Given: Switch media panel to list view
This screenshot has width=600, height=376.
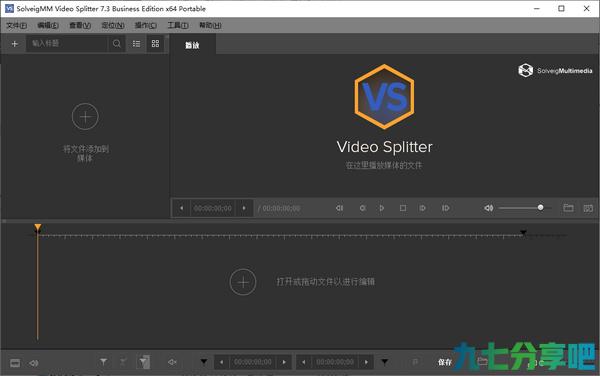Looking at the screenshot, I should 136,44.
